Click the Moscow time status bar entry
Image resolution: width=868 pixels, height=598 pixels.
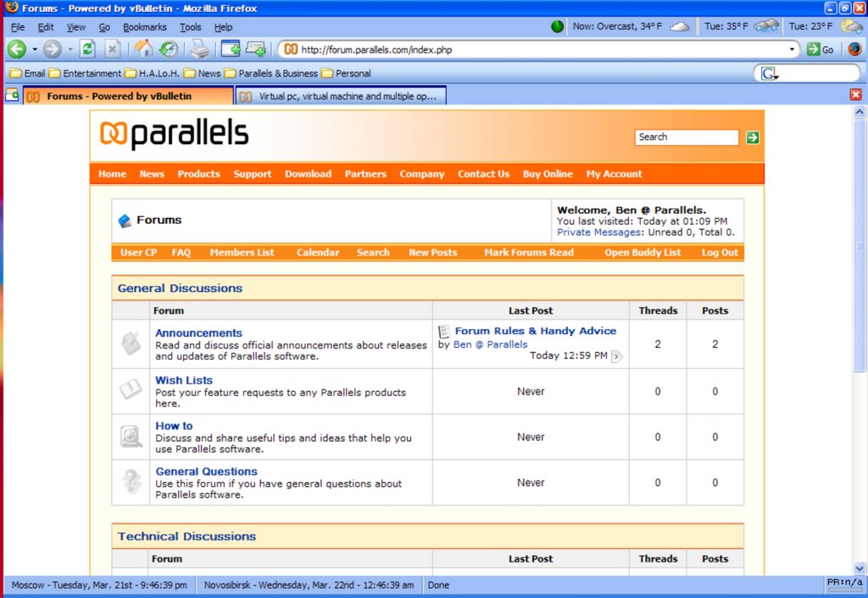pyautogui.click(x=99, y=584)
